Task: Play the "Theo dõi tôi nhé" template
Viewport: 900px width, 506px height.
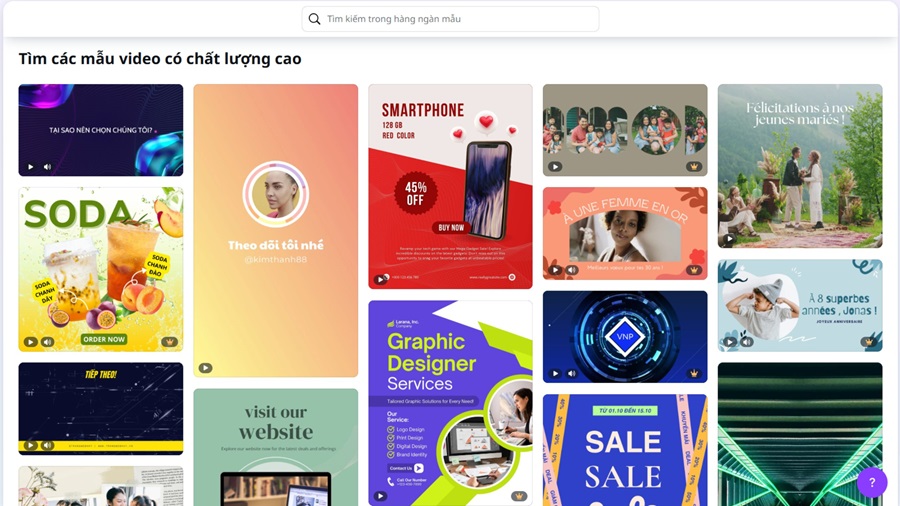Action: tap(205, 368)
